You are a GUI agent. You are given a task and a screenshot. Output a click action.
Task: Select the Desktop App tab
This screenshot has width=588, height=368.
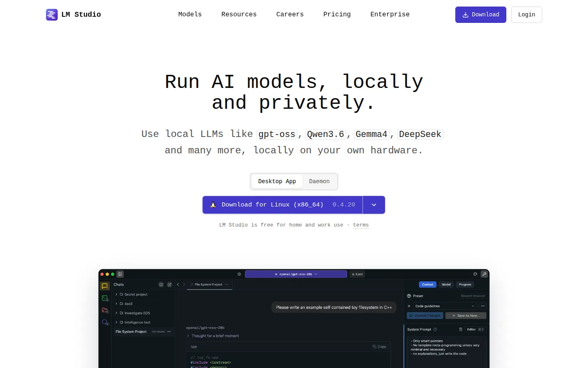[277, 182]
